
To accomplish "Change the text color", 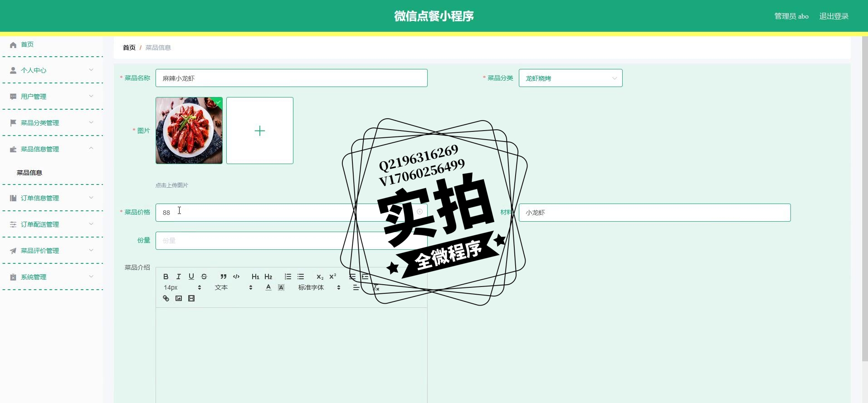I will point(268,287).
